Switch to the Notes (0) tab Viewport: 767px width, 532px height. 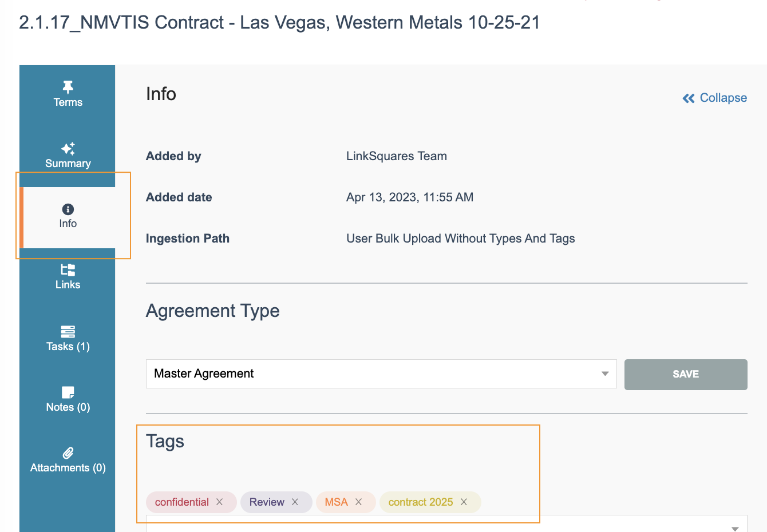pos(68,407)
